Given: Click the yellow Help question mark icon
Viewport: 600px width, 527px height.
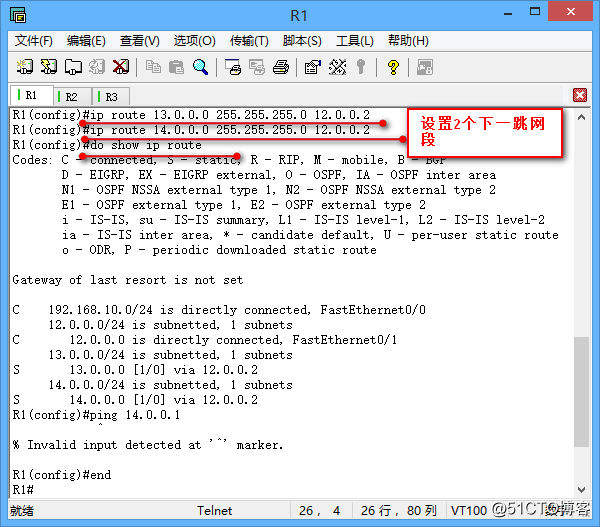Looking at the screenshot, I should 393,67.
